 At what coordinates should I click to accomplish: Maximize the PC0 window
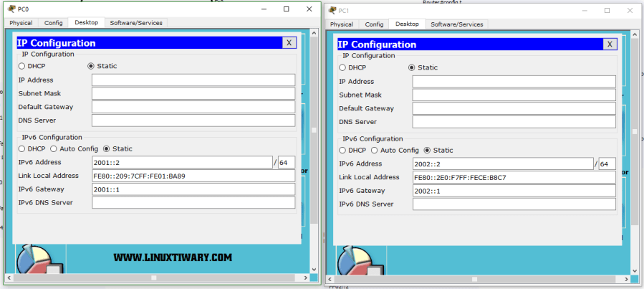287,9
